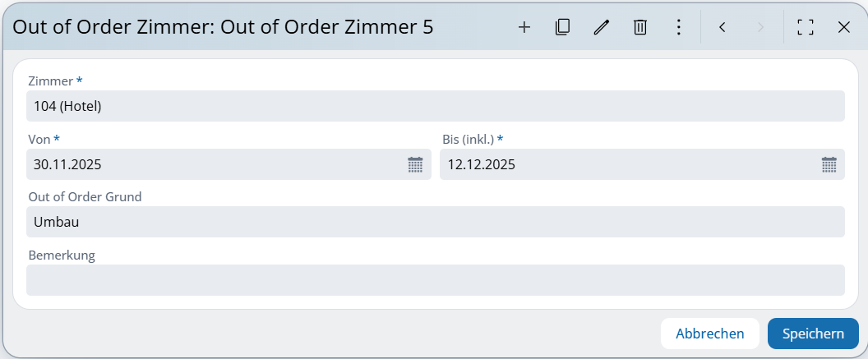Go to the next record arrow
Screen dimensions: 868x359
(760, 27)
